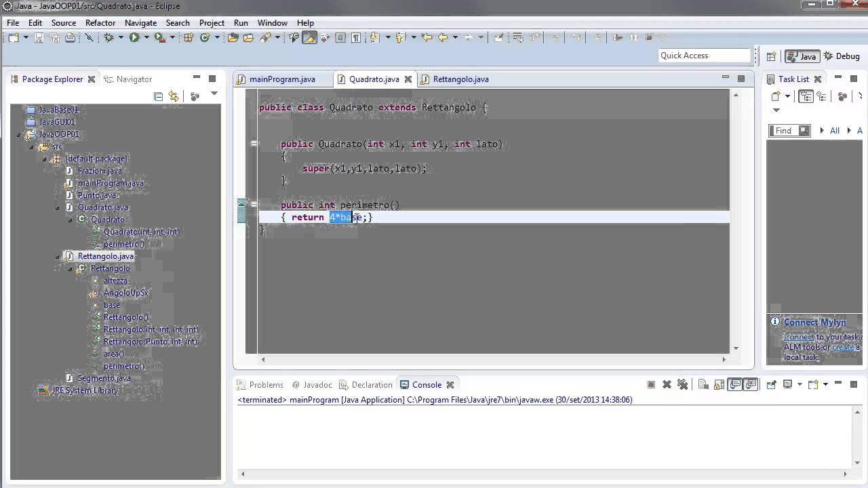The height and width of the screenshot is (488, 868).
Task: Click the Connect link in Mylyn panel
Action: tap(799, 337)
